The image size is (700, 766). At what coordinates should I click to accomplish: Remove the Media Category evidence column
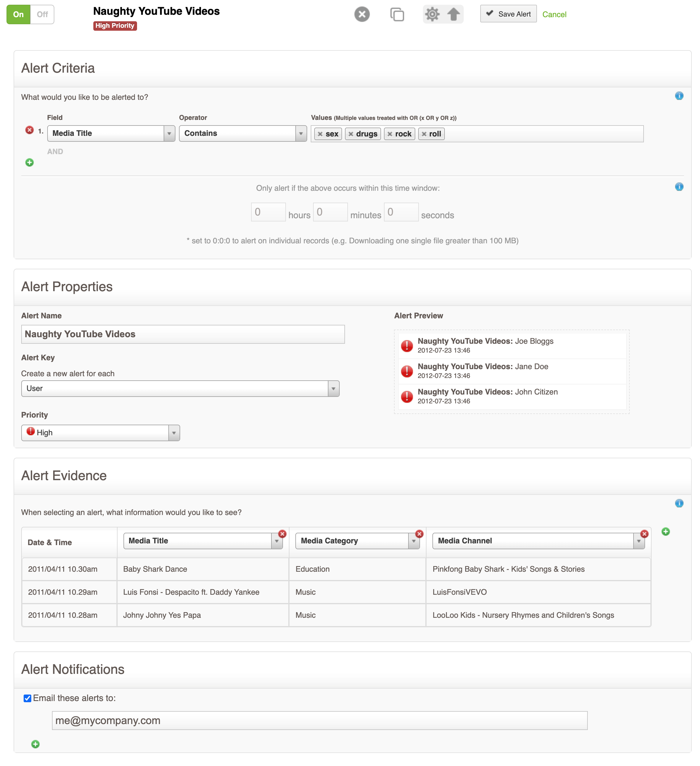(419, 534)
